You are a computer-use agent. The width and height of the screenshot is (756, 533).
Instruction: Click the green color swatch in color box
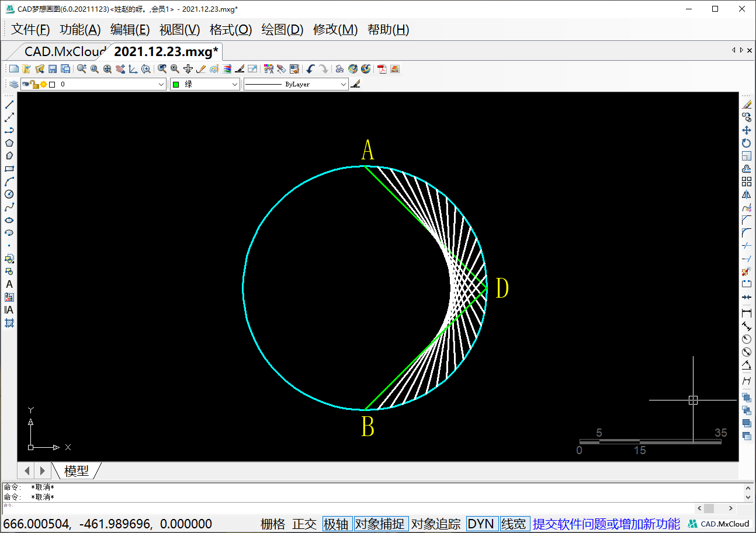click(x=175, y=85)
